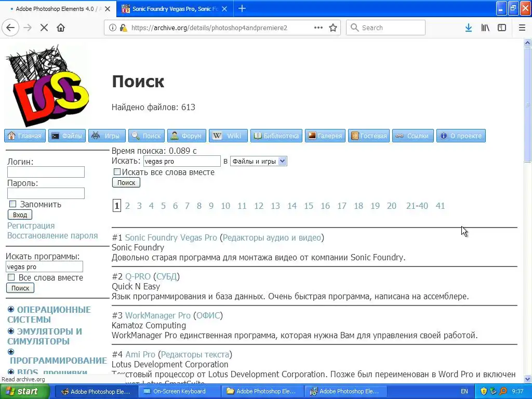Open a new browser tab

242,9
